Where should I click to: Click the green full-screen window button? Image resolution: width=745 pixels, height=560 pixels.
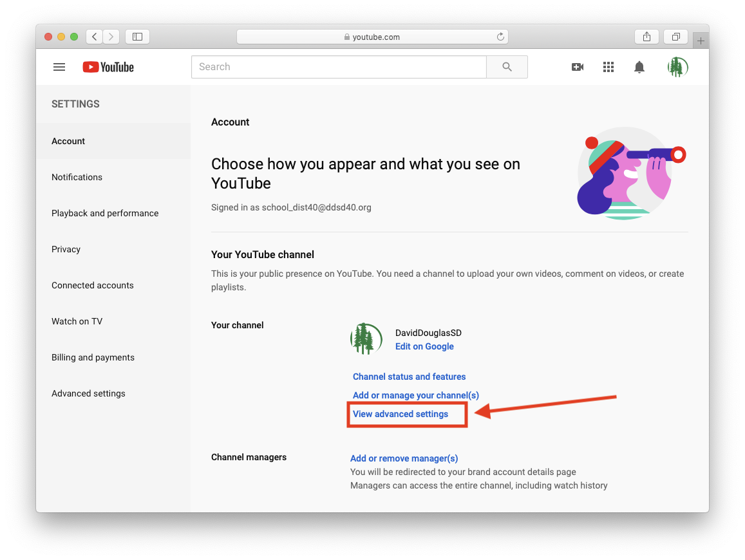(x=74, y=37)
